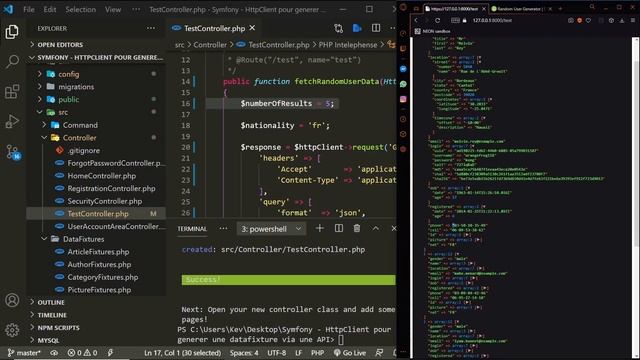Image resolution: width=640 pixels, height=360 pixels.
Task: Click the browser address bar URL
Action: click(x=492, y=20)
